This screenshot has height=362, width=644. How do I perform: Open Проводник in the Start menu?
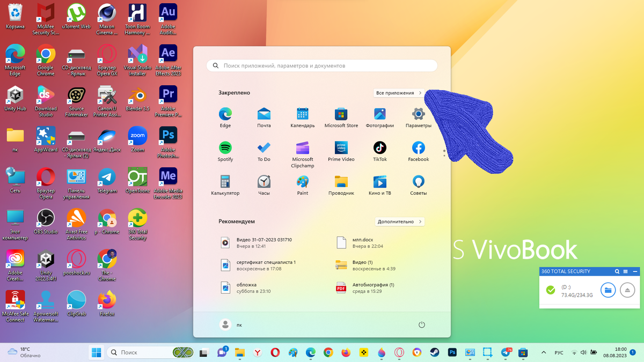[x=341, y=185]
